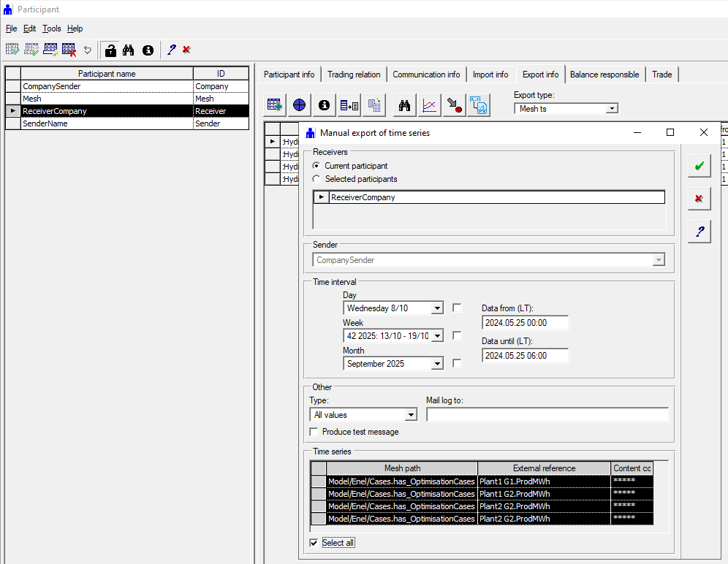Click the green checkmark confirm button

[699, 166]
